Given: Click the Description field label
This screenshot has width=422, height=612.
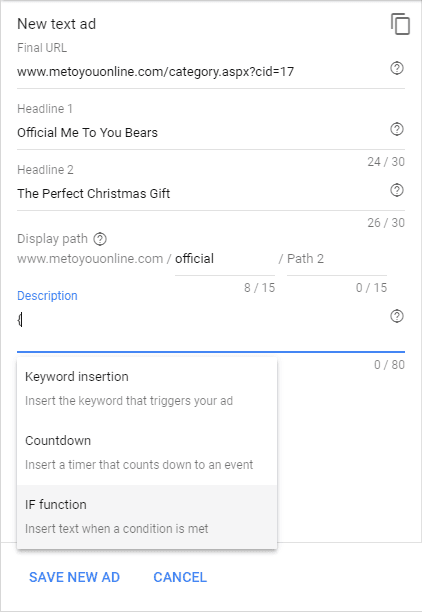Looking at the screenshot, I should [x=47, y=296].
